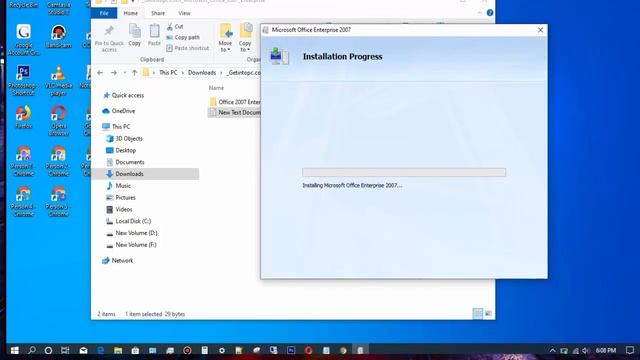Screen dimensions: 640x360
Task: Open Task View on the taskbar
Action: click(x=65, y=350)
